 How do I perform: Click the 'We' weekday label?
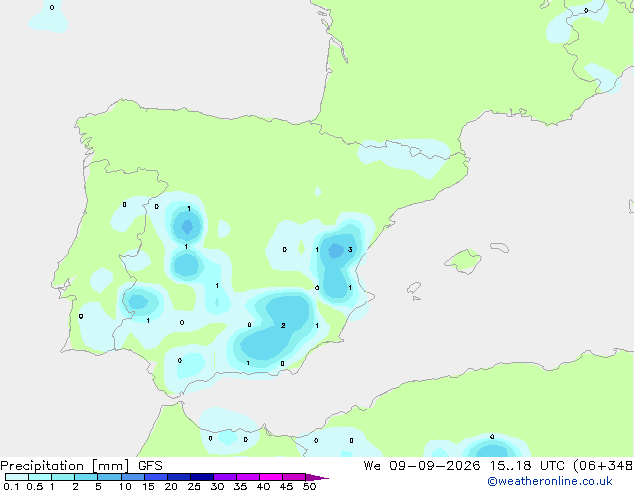pos(372,466)
